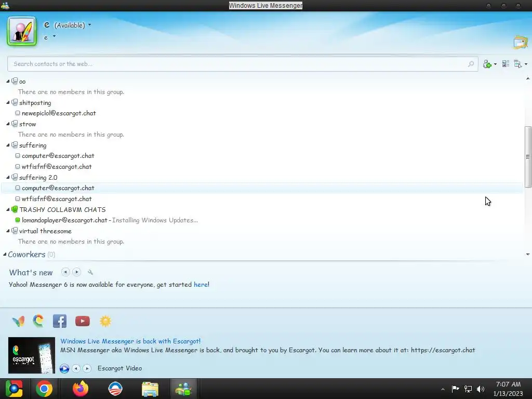Open Action Center flag icon
This screenshot has height=399, width=532.
pyautogui.click(x=455, y=389)
